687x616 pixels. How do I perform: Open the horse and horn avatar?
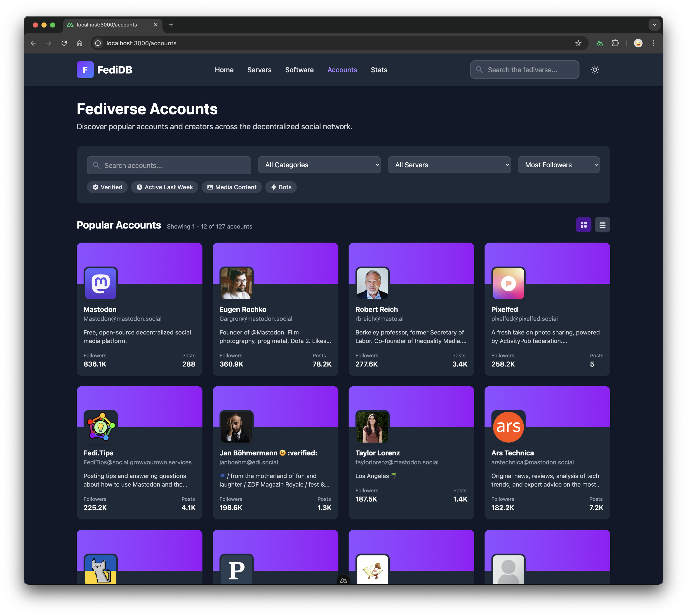pyautogui.click(x=372, y=569)
